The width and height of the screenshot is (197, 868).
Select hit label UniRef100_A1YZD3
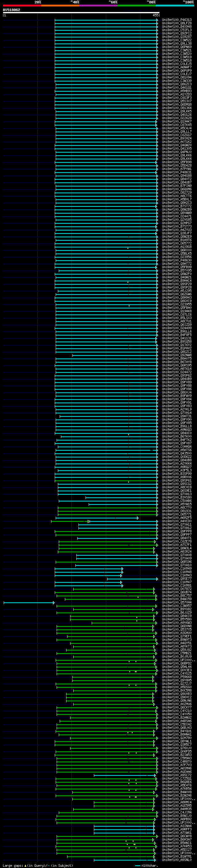tap(176, 94)
